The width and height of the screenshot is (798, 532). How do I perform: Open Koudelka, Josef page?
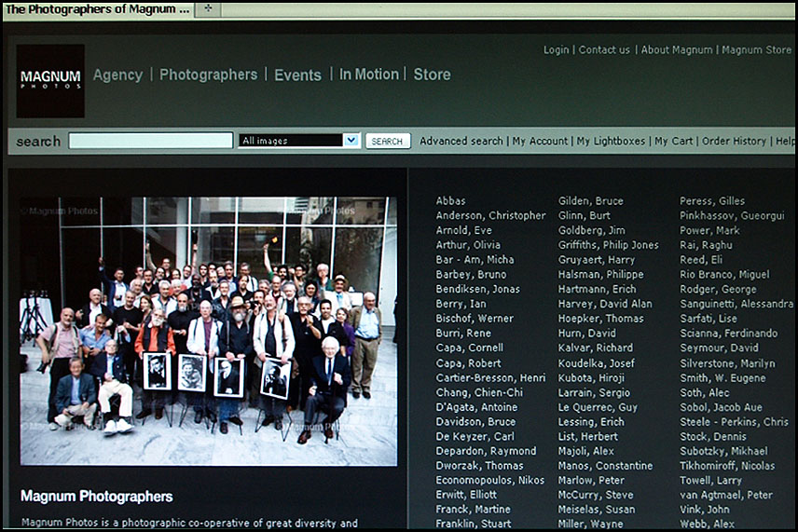596,363
